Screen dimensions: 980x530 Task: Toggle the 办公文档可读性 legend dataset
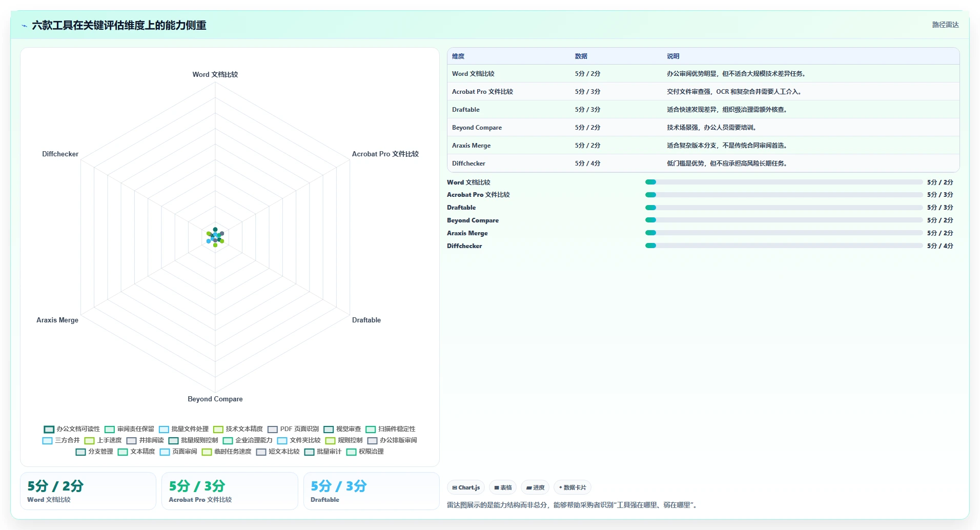click(x=72, y=429)
